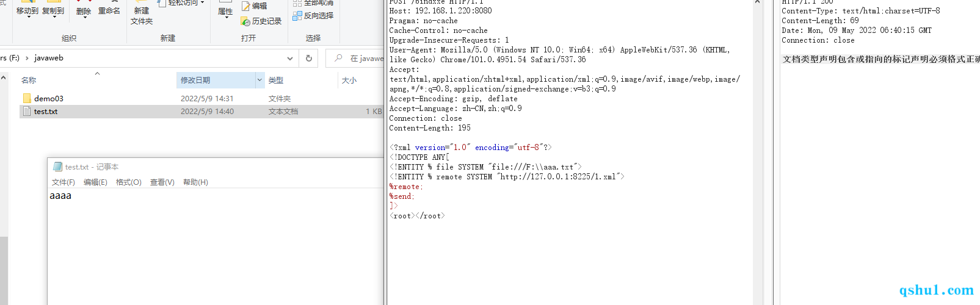Expand the address bar history dropdown
Viewport: 980px width, 305px height.
(x=289, y=59)
